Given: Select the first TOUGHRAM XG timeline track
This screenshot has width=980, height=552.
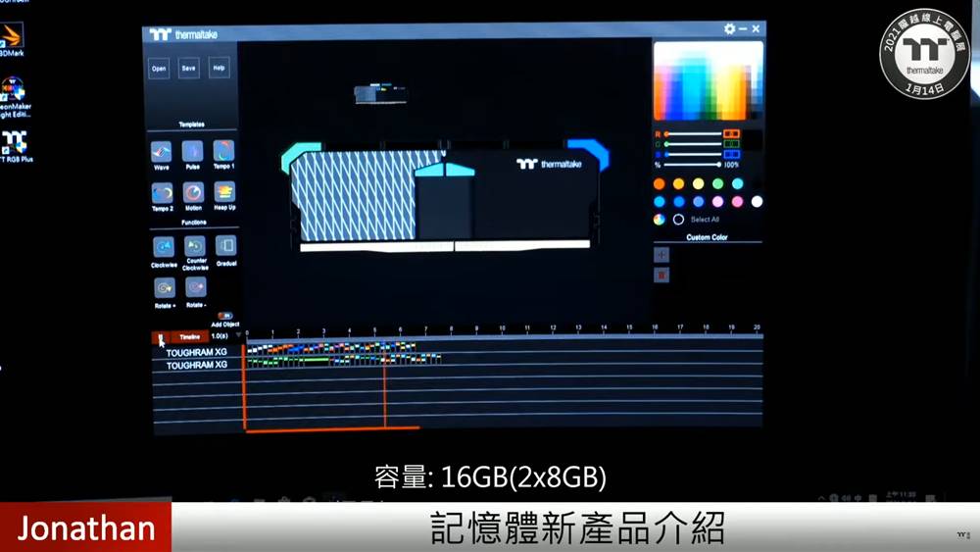Looking at the screenshot, I should coord(197,352).
